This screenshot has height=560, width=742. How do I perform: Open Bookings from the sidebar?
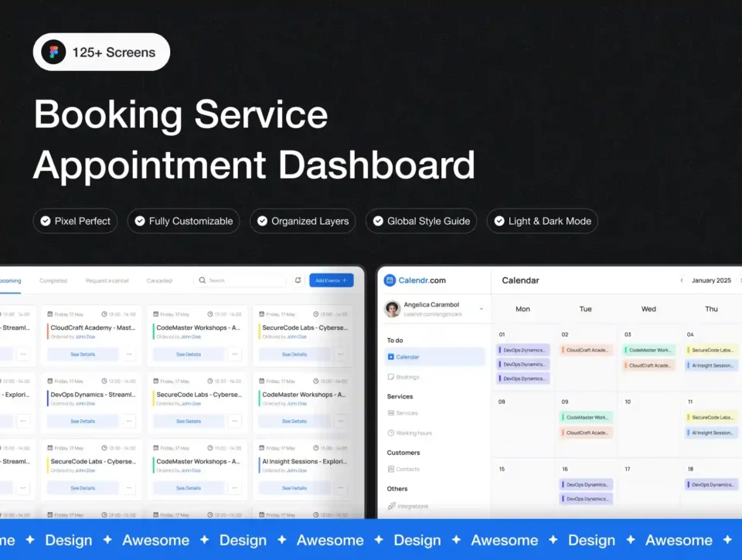pyautogui.click(x=407, y=377)
